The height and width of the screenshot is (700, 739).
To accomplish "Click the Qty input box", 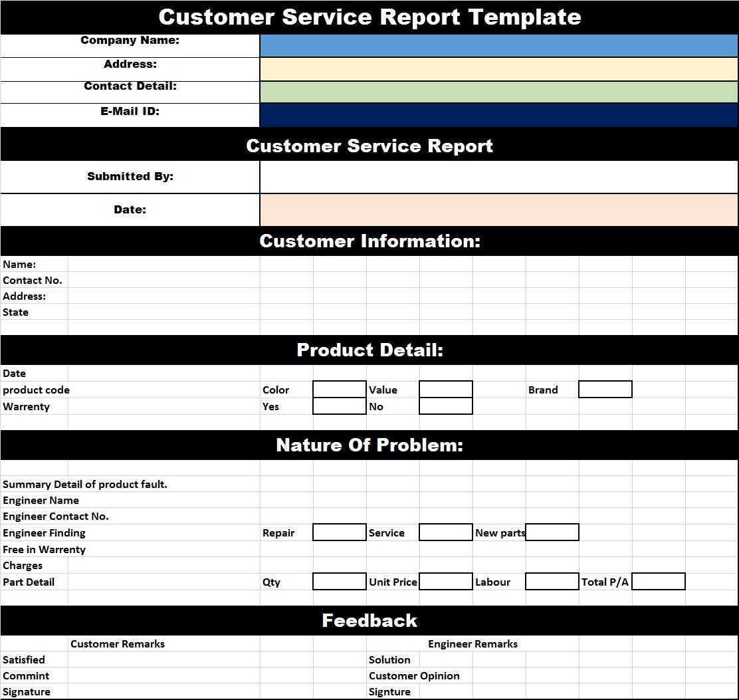I will pyautogui.click(x=340, y=581).
